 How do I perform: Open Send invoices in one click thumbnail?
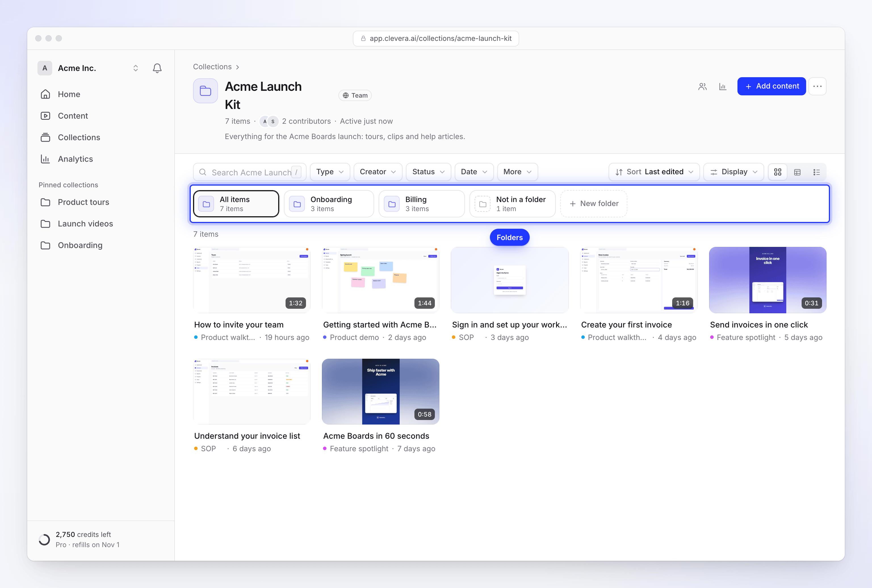(x=767, y=280)
